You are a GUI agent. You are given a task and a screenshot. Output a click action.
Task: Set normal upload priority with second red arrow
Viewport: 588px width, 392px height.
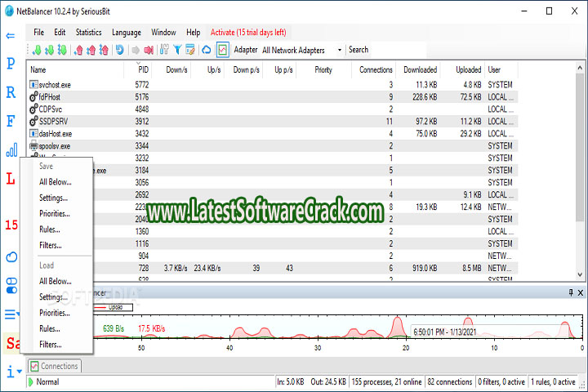[91, 50]
